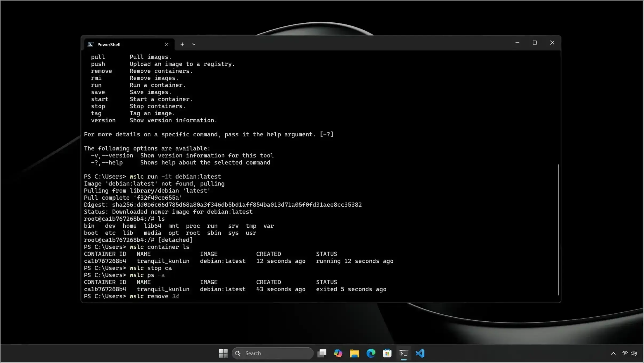Launch Microsoft Edge from taskbar
The width and height of the screenshot is (644, 363).
click(371, 353)
